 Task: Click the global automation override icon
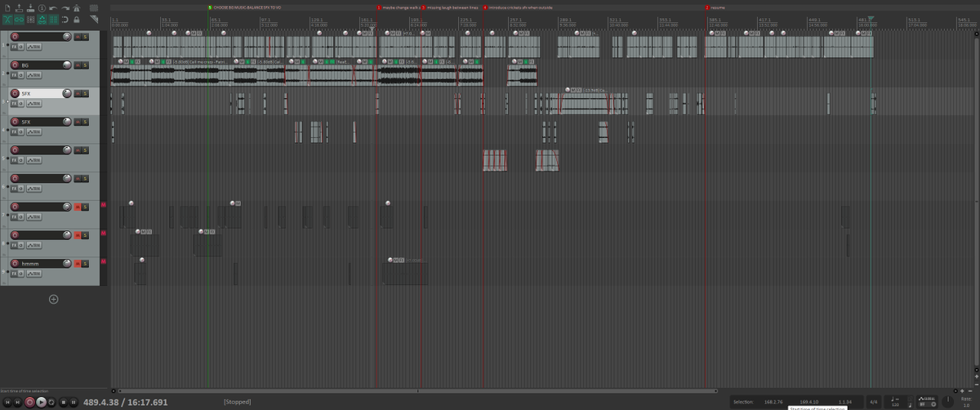coord(927,403)
